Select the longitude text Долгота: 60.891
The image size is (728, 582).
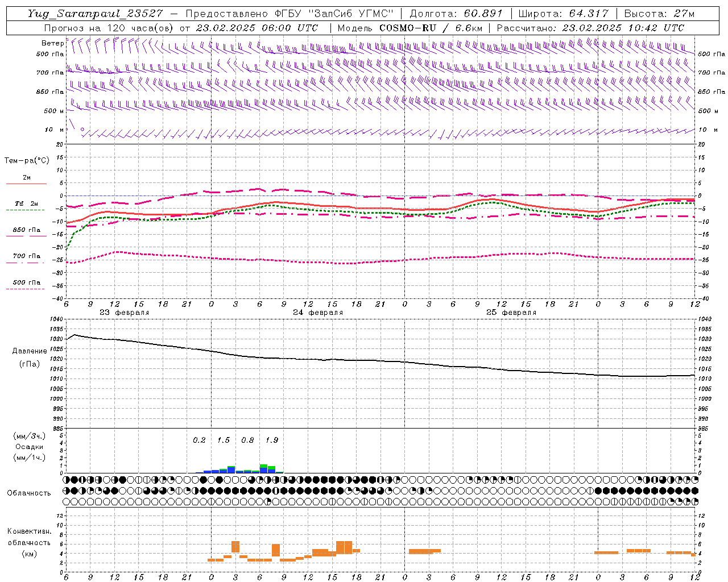point(456,14)
